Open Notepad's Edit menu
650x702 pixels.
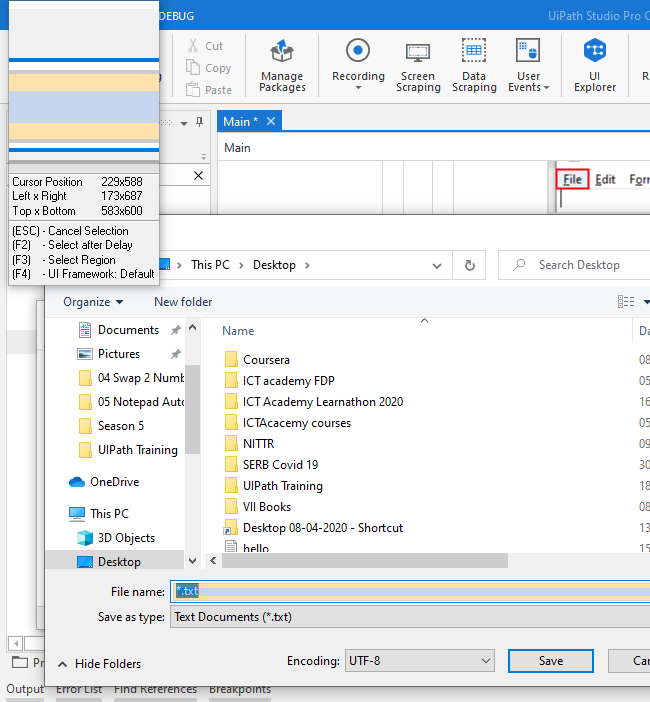(605, 180)
